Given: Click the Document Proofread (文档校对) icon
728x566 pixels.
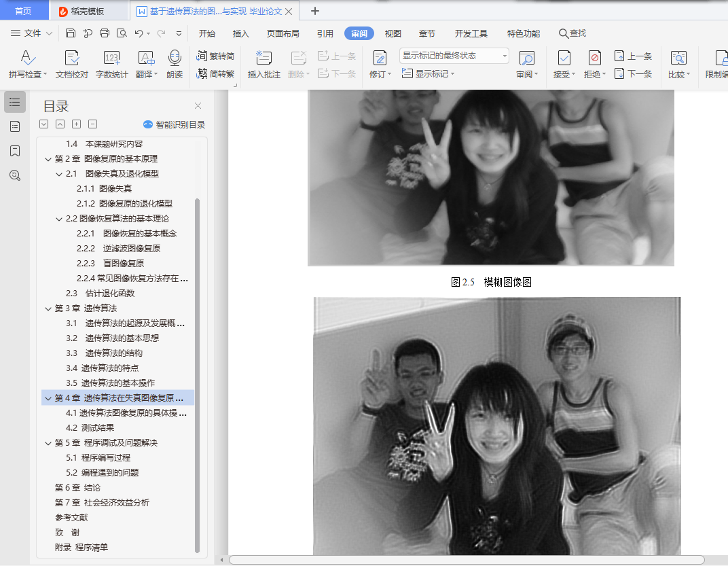Looking at the screenshot, I should point(71,58).
